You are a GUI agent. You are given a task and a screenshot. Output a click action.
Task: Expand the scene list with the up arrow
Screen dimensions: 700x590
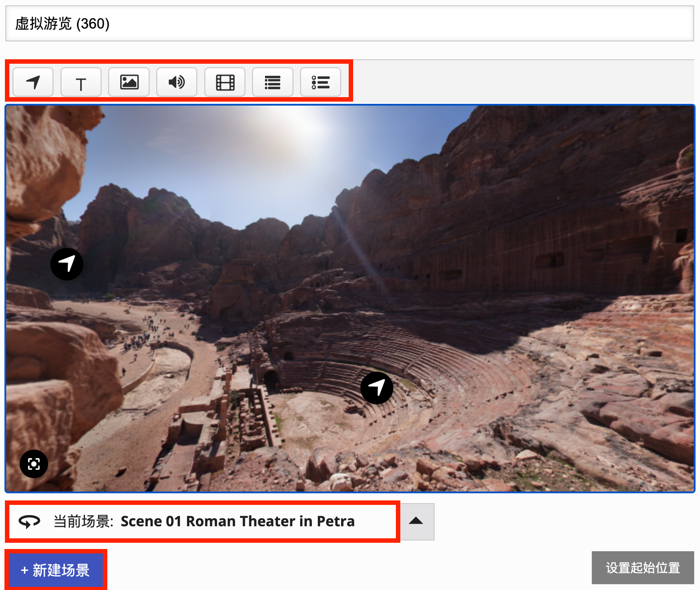click(416, 521)
